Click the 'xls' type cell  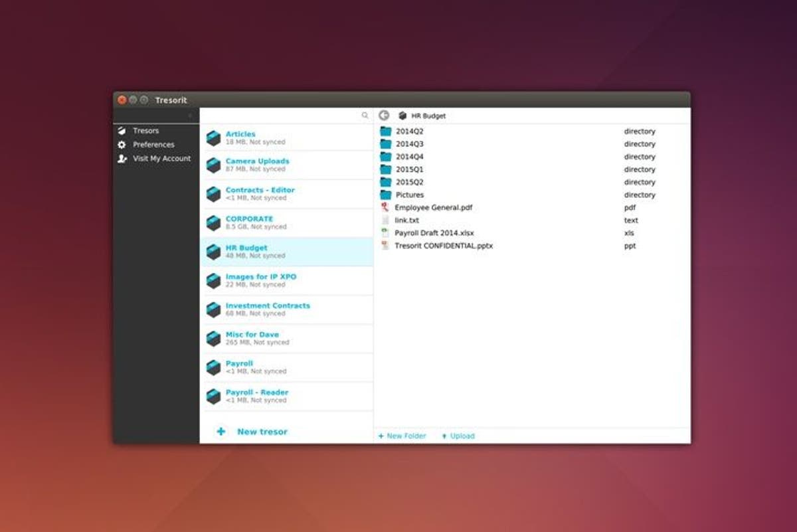coord(629,233)
